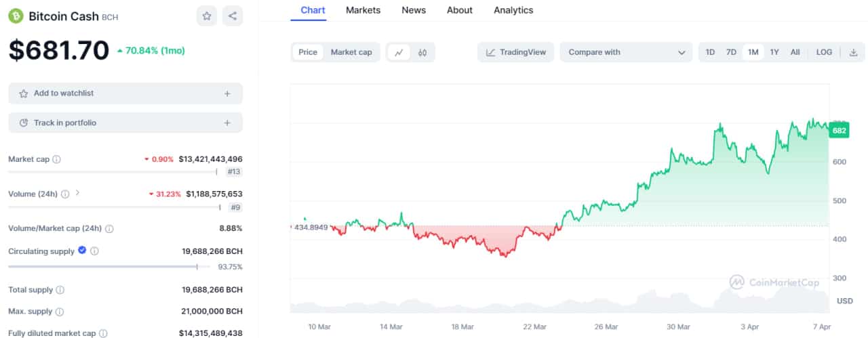The height and width of the screenshot is (338, 868).
Task: Set chart range to All
Action: [x=795, y=52]
